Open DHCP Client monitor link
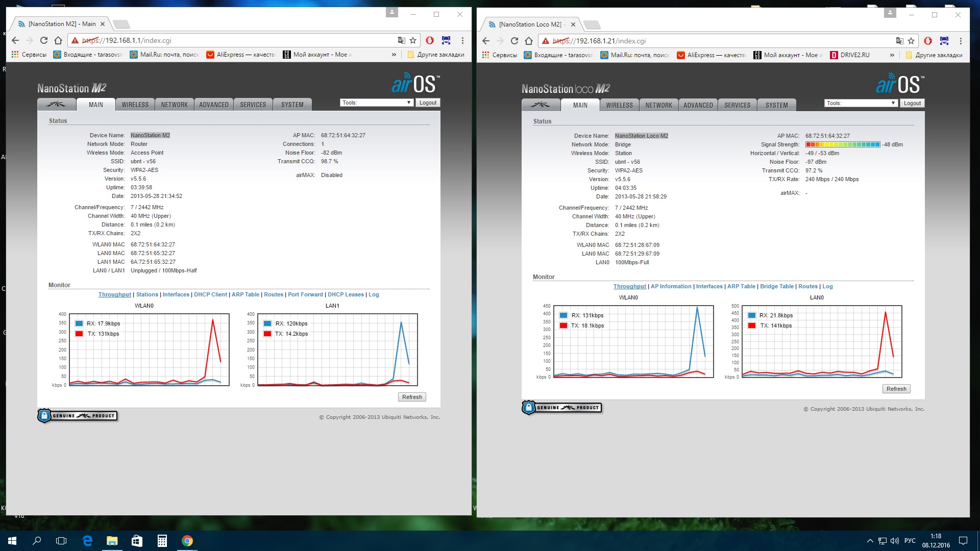The height and width of the screenshot is (551, 980). 210,294
